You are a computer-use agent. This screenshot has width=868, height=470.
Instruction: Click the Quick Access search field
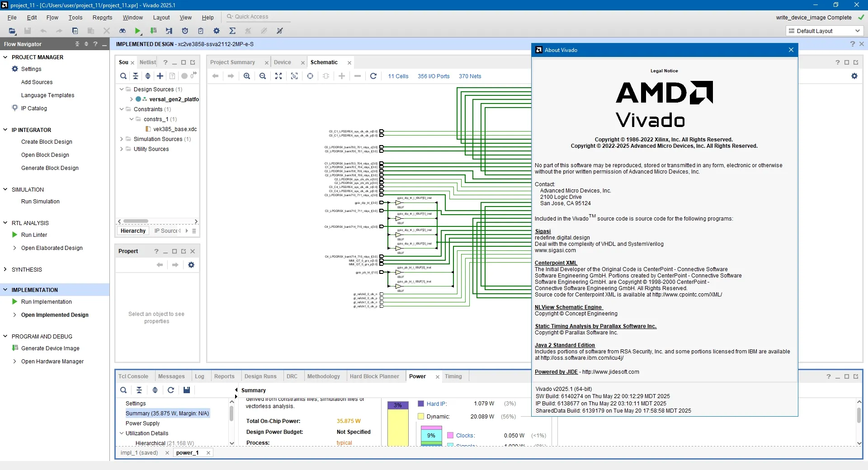(258, 17)
